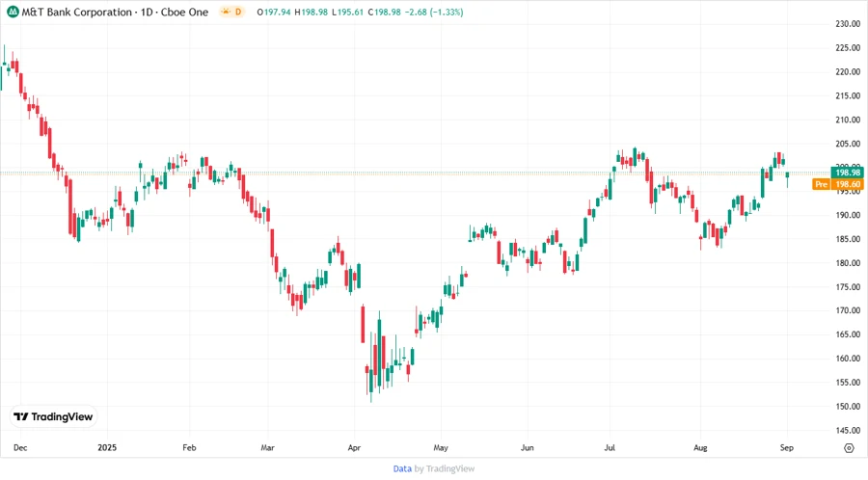
Task: Click the C198.98 close value
Action: click(384, 13)
